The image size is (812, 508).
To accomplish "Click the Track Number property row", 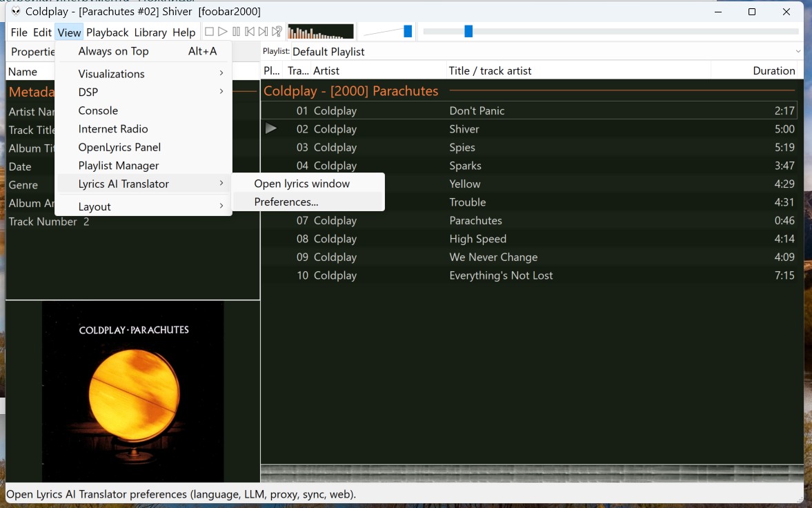I will point(132,222).
